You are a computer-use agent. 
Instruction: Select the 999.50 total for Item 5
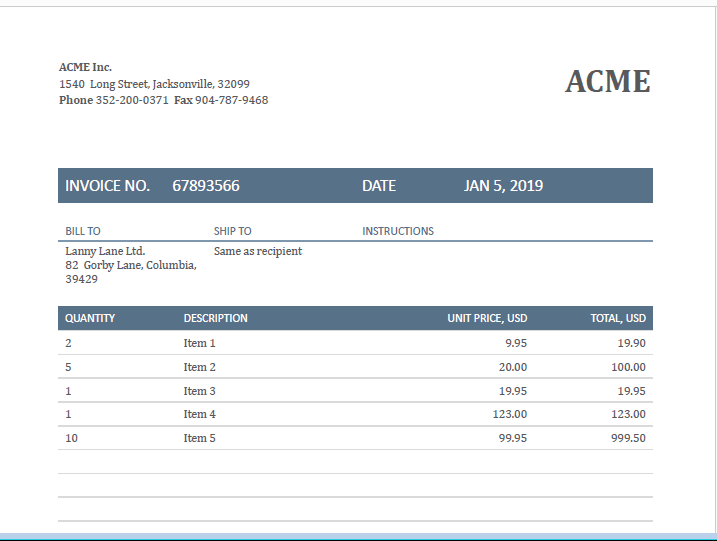[628, 438]
